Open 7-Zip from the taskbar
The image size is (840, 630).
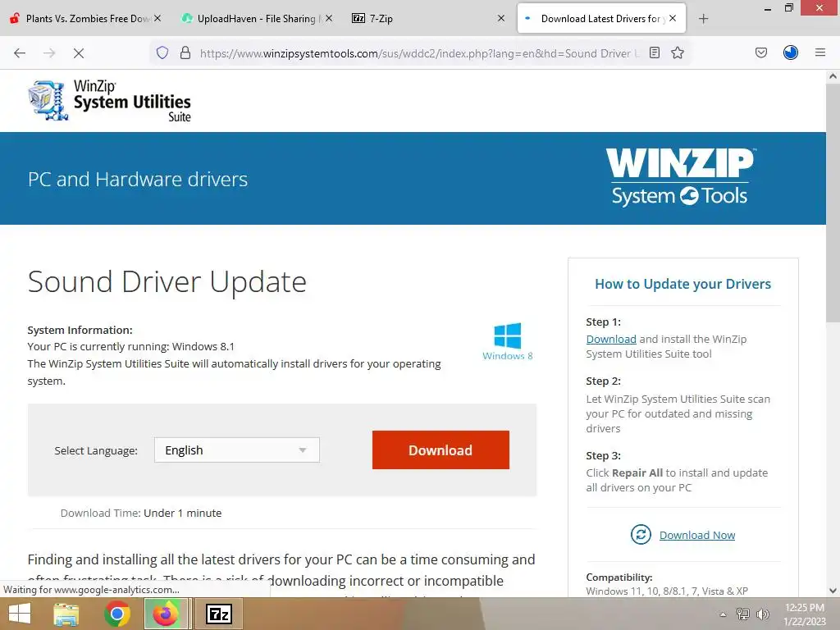click(218, 614)
